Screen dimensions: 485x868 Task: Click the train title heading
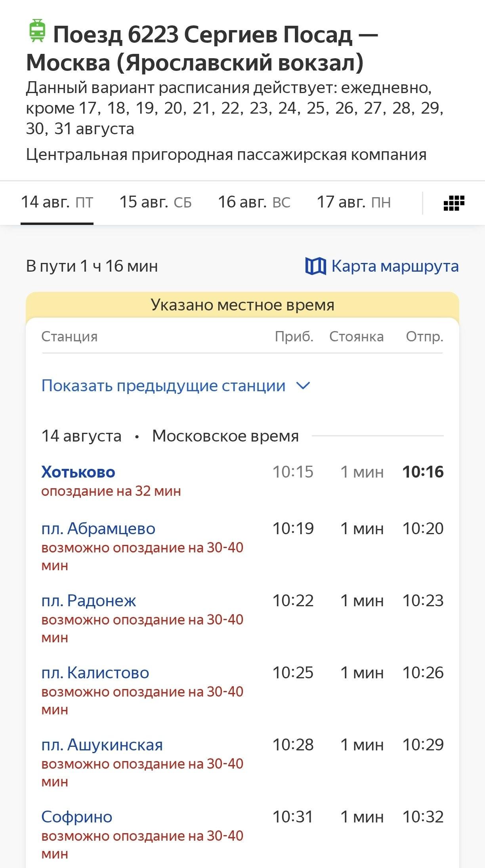point(202,48)
